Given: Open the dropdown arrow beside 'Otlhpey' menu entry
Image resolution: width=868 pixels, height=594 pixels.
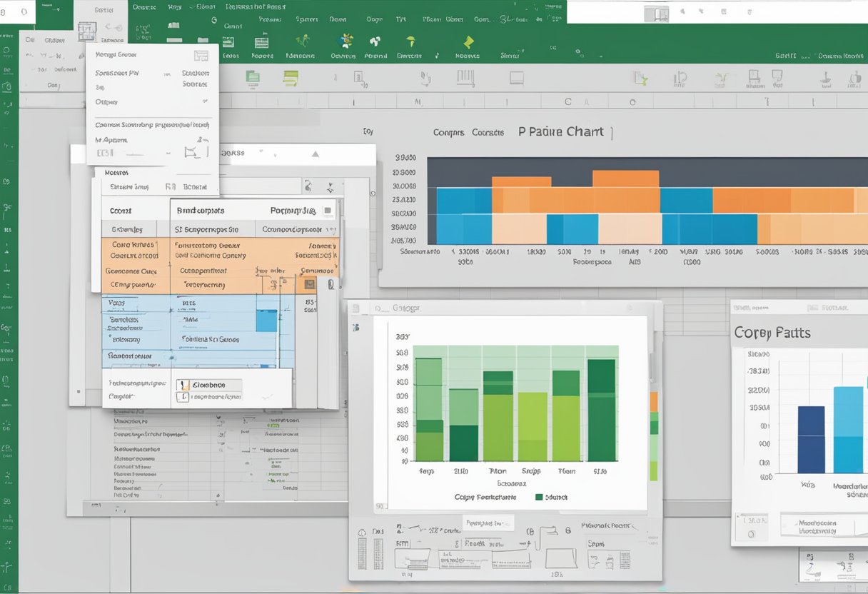Looking at the screenshot, I should 204,102.
